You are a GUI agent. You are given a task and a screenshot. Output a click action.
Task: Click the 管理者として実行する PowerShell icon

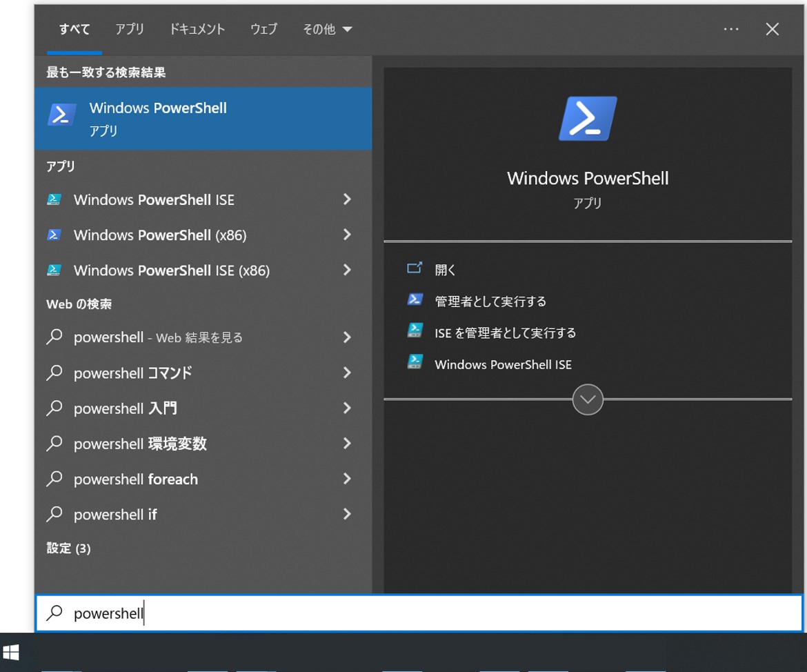(415, 300)
